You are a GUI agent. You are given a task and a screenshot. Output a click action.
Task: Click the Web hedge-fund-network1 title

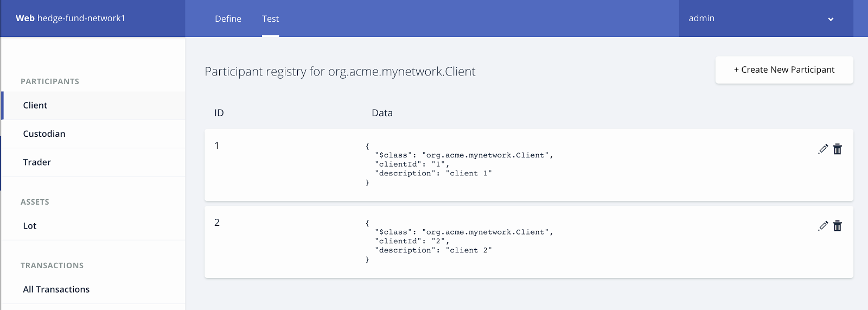pos(71,18)
